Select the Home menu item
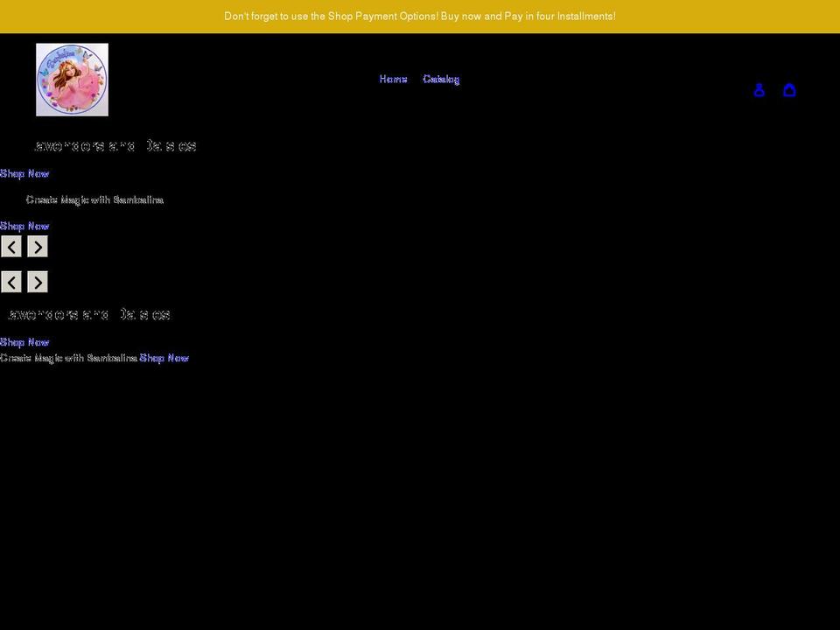The height and width of the screenshot is (630, 840). 393,79
